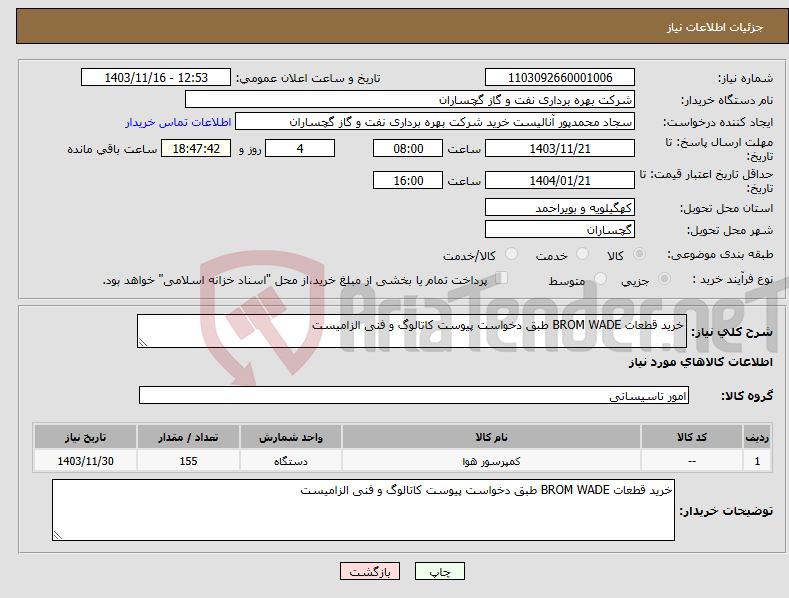Click the quantity cell 155

(188, 461)
